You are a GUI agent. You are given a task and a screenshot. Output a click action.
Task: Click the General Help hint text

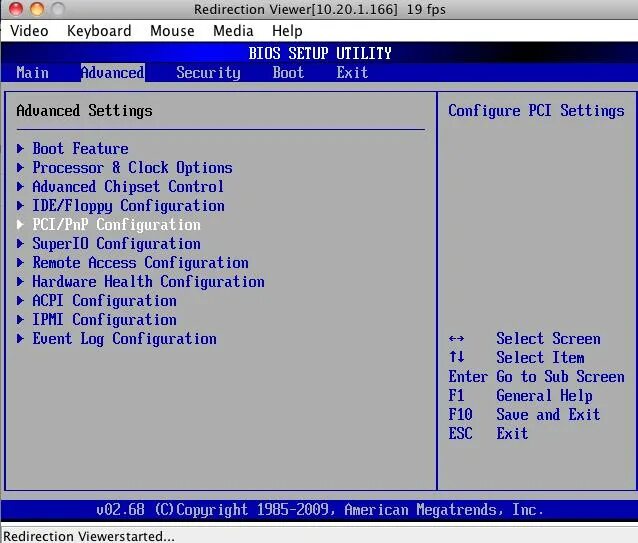click(544, 396)
